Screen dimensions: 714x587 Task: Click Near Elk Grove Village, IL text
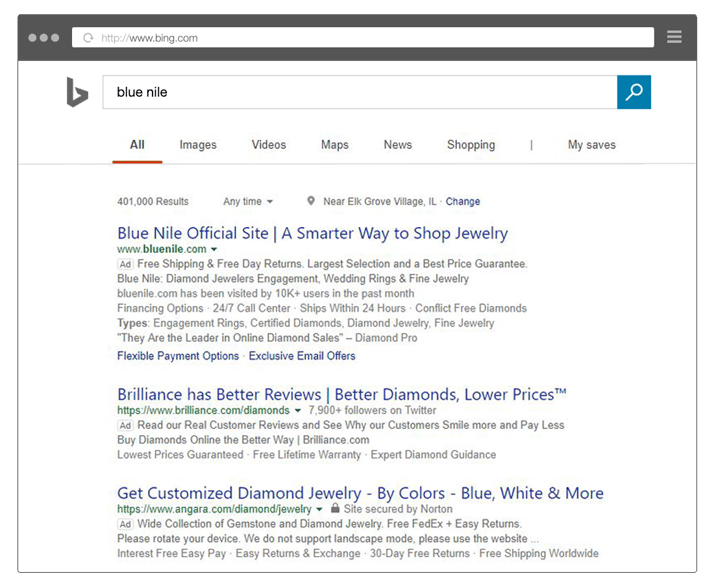(380, 201)
